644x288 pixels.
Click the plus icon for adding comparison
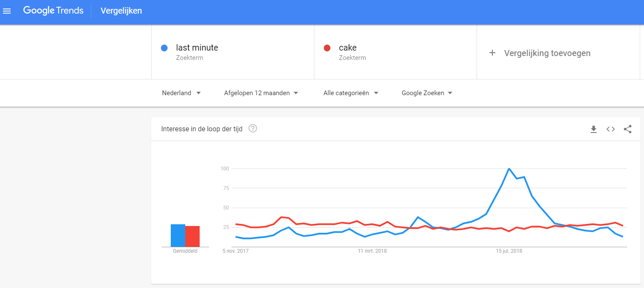tap(492, 53)
